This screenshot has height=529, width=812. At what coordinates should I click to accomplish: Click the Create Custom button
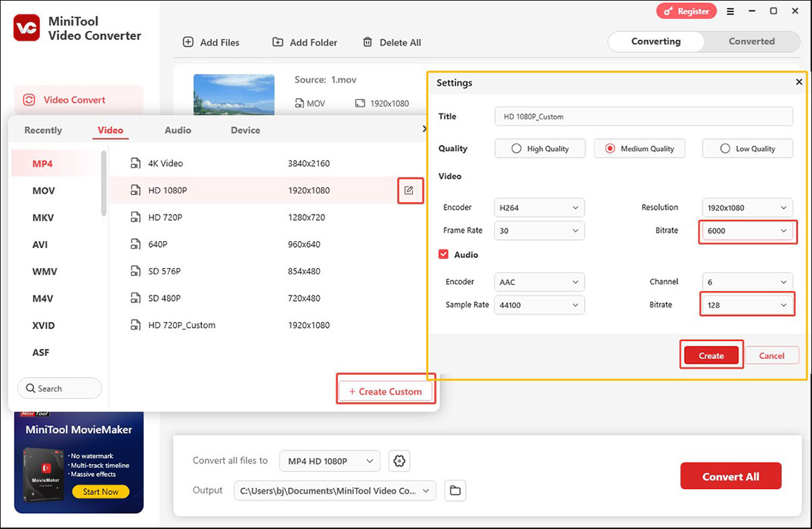click(386, 391)
